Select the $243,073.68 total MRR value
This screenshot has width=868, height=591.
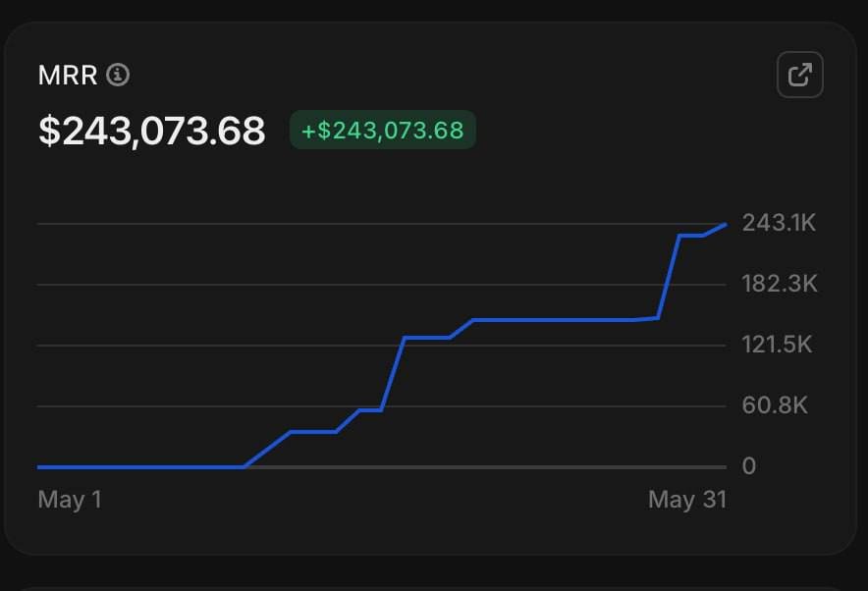(151, 131)
